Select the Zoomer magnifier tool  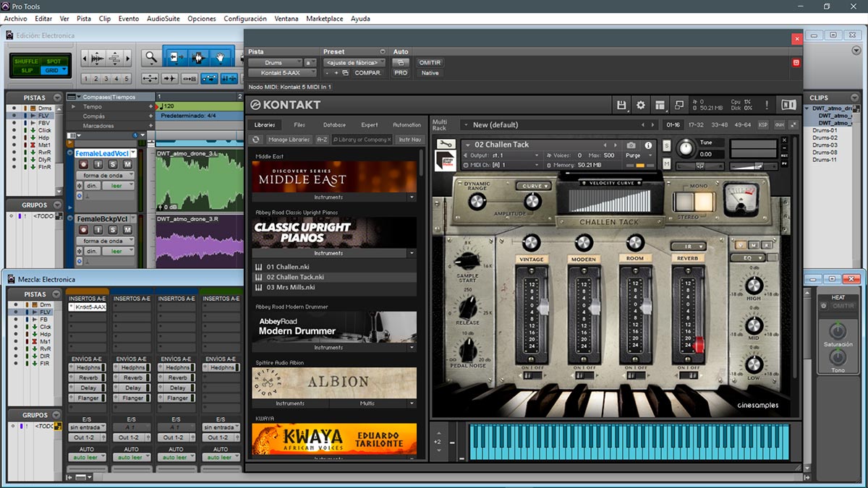150,58
